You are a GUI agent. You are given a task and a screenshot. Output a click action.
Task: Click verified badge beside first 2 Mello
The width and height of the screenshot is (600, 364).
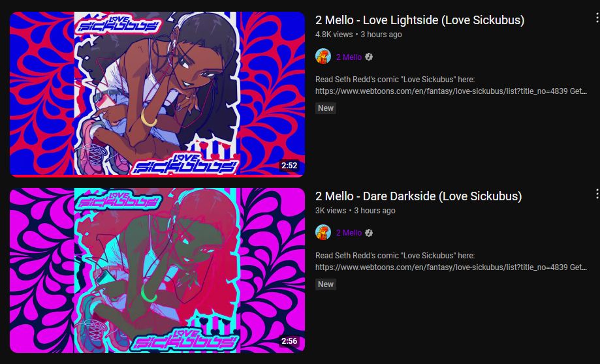point(369,57)
